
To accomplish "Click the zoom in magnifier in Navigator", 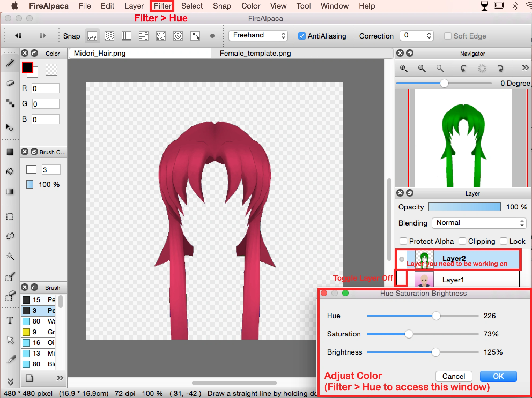I will (x=404, y=69).
